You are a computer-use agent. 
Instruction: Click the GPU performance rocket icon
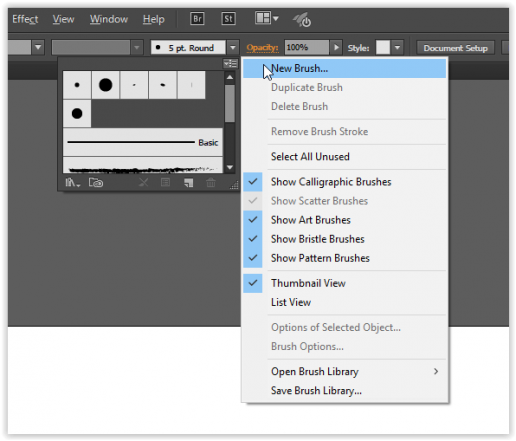(x=302, y=20)
